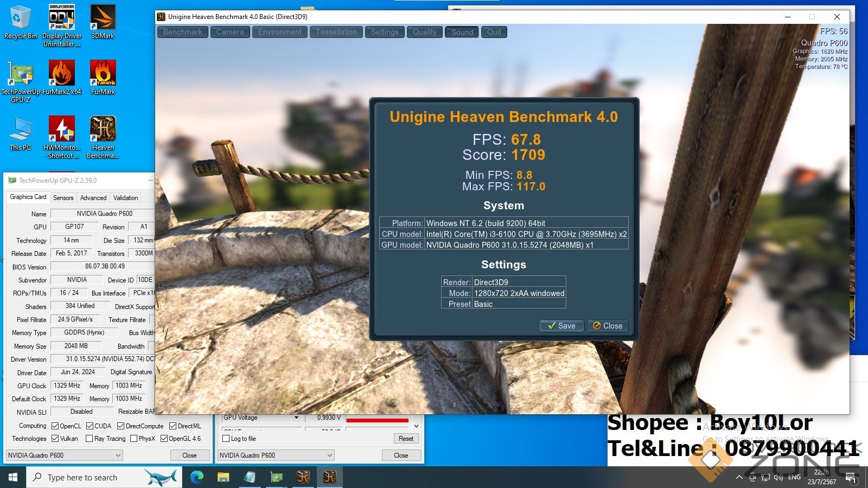Image resolution: width=868 pixels, height=488 pixels.
Task: Close the benchmark results dialog
Action: (x=608, y=326)
